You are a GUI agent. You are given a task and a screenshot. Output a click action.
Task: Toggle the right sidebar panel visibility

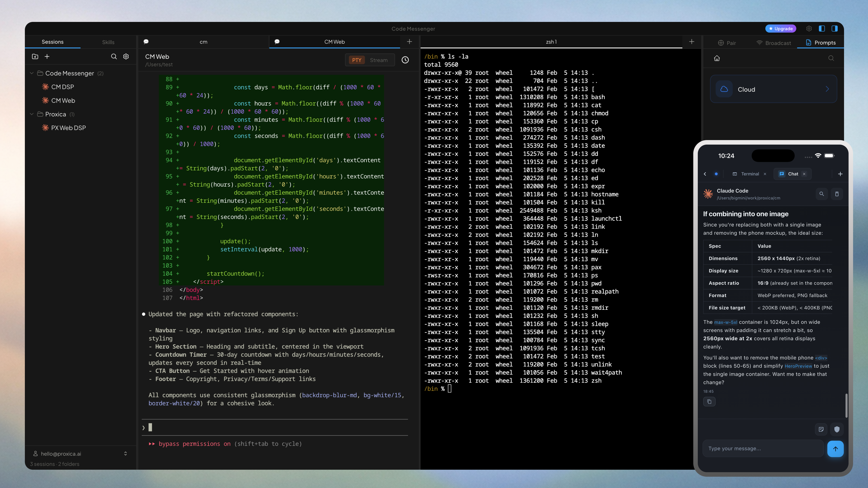point(834,29)
